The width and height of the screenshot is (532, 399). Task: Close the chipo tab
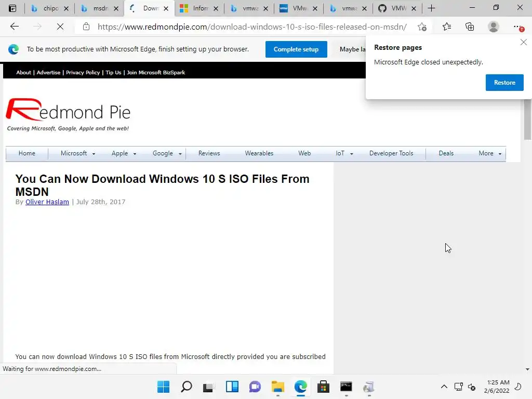[x=66, y=8]
